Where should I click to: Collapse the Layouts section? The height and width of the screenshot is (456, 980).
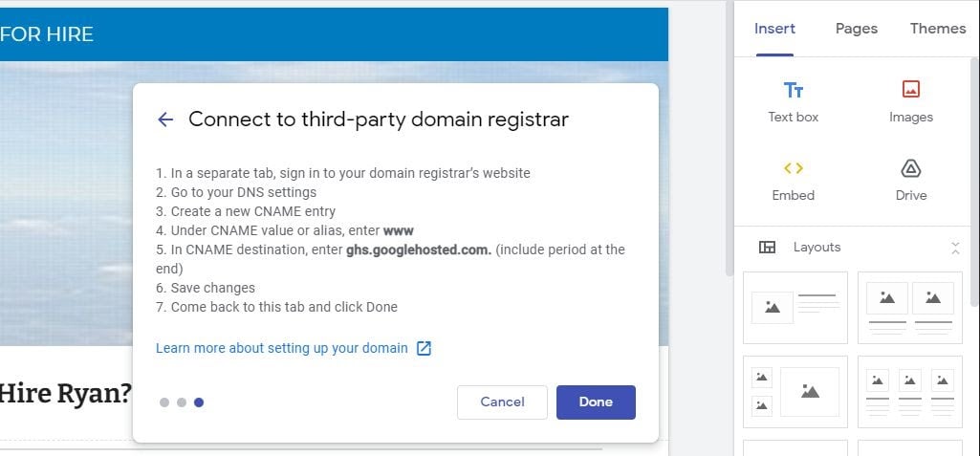pos(954,248)
